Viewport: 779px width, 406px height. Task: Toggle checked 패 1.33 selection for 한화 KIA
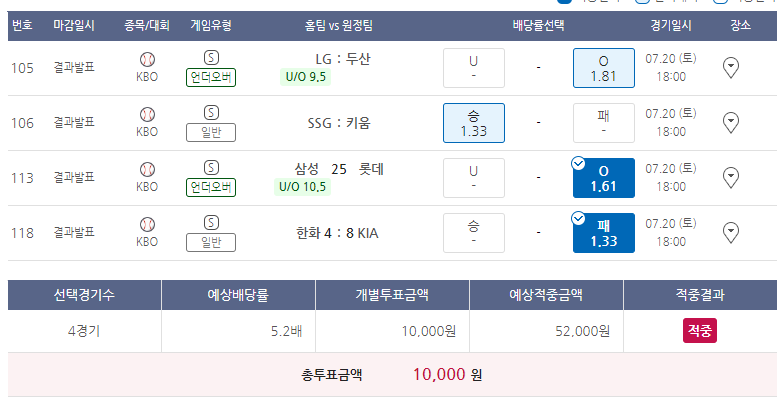[604, 233]
